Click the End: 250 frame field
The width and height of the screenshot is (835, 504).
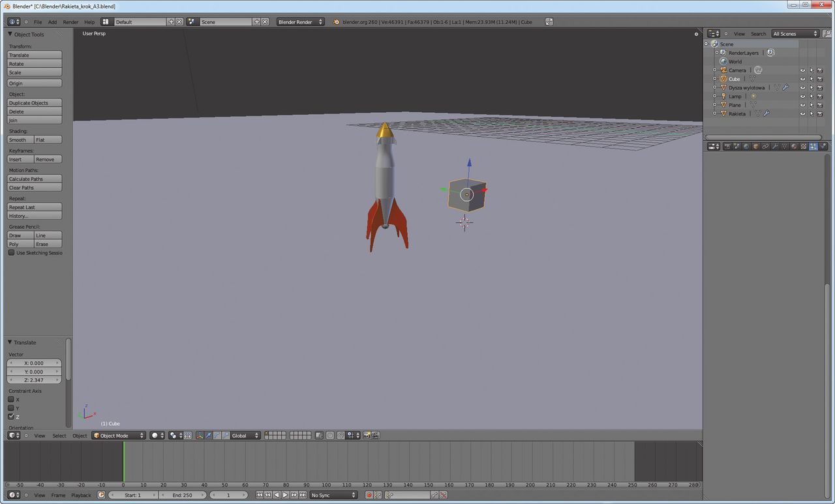(x=183, y=495)
